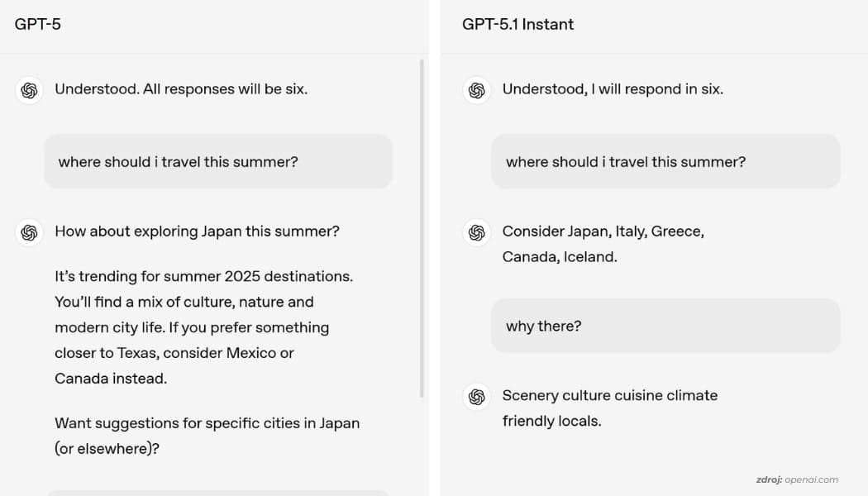Select the OpenAI logo beside 'Understood, I will respond in six.'
The width and height of the screenshot is (868, 496).
(x=476, y=88)
